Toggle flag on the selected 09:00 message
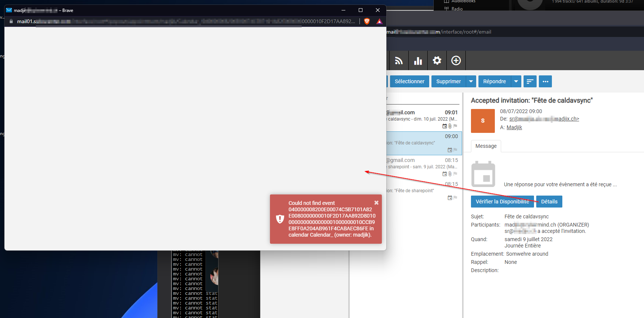 tap(455, 150)
